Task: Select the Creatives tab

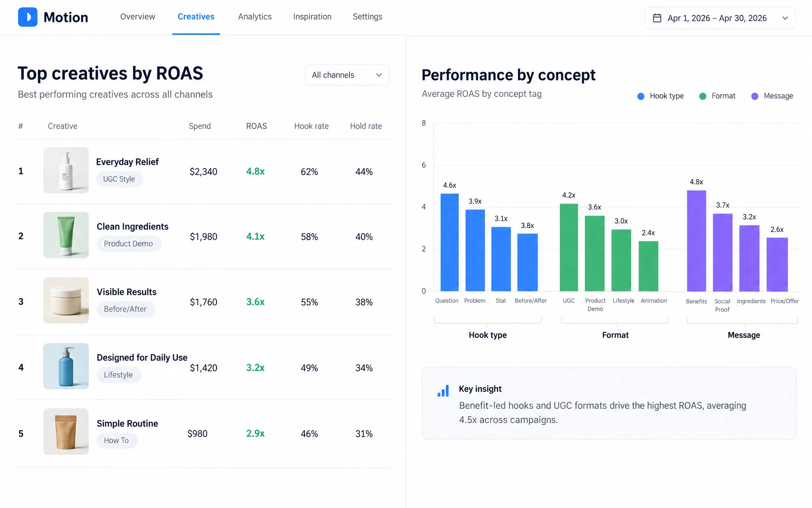Action: 196,17
